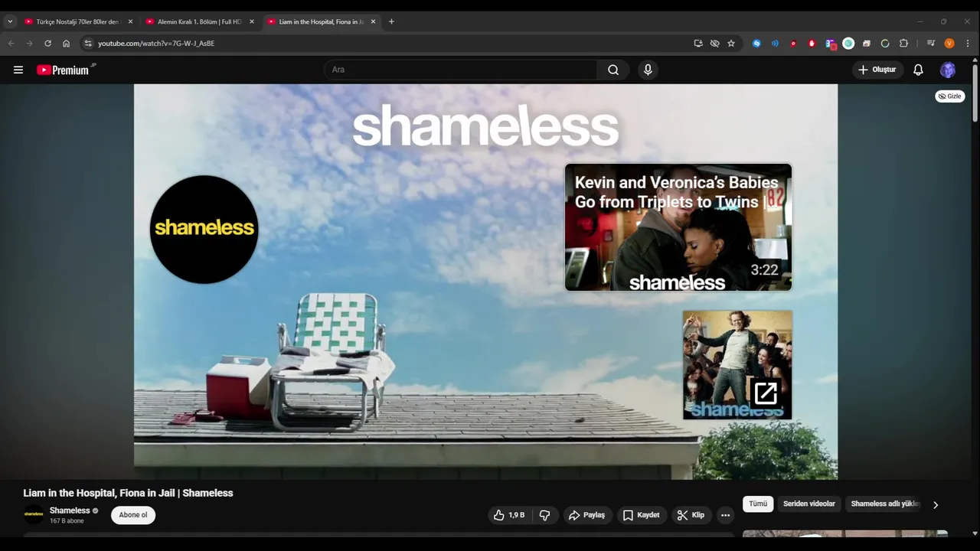The height and width of the screenshot is (551, 980).
Task: Open Shameless channel name link
Action: pyautogui.click(x=70, y=510)
